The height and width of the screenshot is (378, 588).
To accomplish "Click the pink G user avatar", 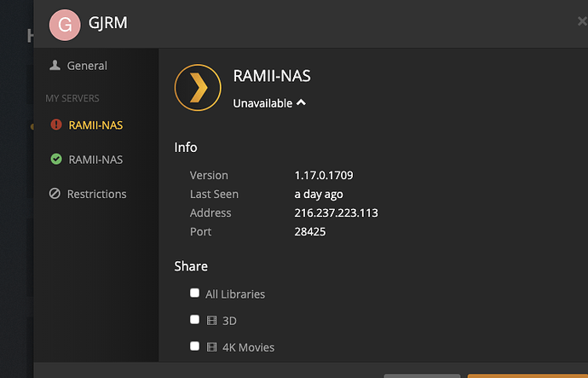I will point(65,25).
